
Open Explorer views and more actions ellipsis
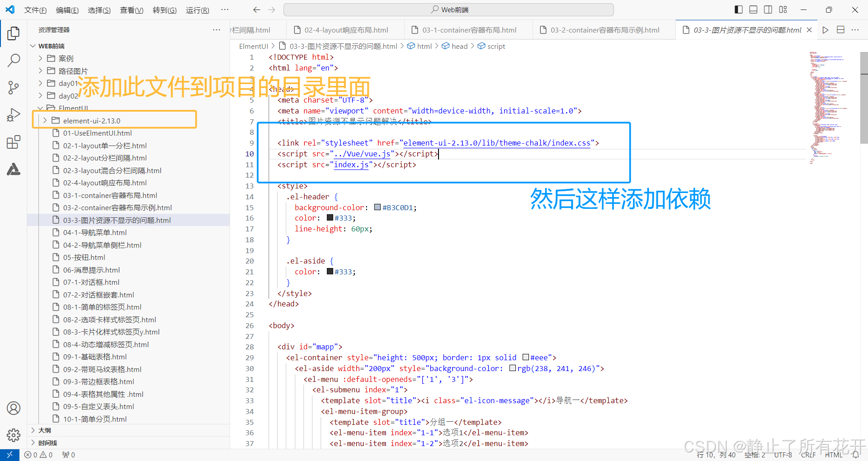(217, 30)
